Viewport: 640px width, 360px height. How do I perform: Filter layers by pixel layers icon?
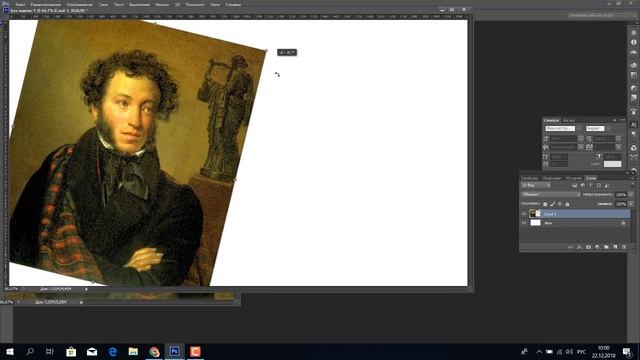pyautogui.click(x=574, y=186)
